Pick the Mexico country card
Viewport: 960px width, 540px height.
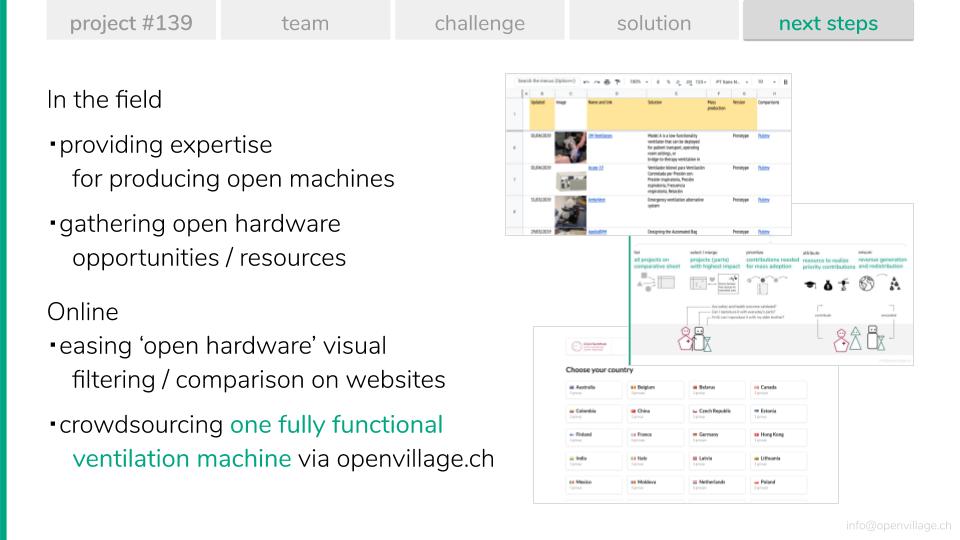coord(593,484)
